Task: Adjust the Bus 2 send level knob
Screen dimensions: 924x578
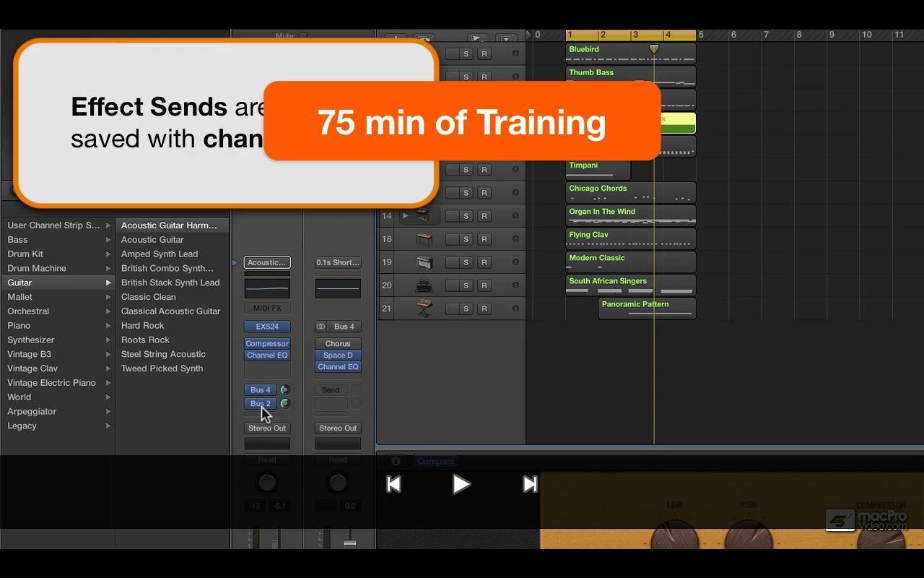Action: pyautogui.click(x=284, y=404)
